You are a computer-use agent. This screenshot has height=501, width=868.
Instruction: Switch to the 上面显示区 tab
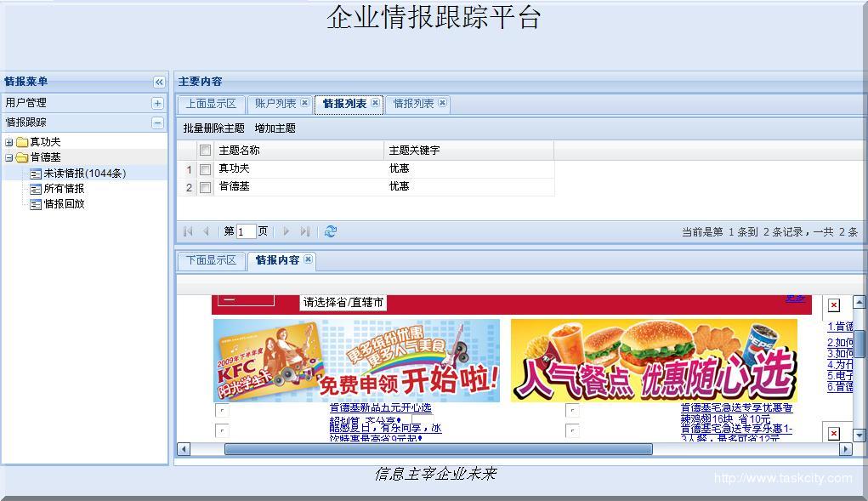coord(211,104)
